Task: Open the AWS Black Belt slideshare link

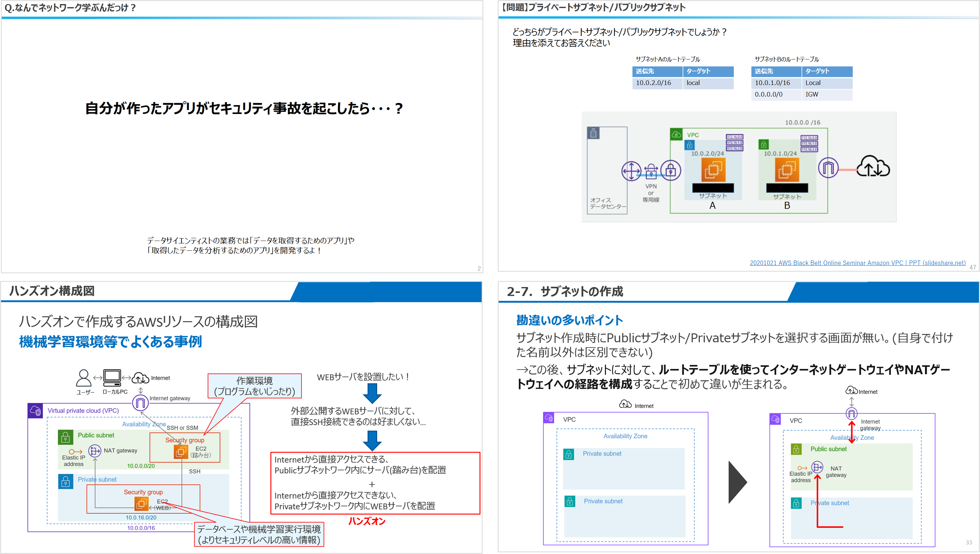Action: coord(857,263)
